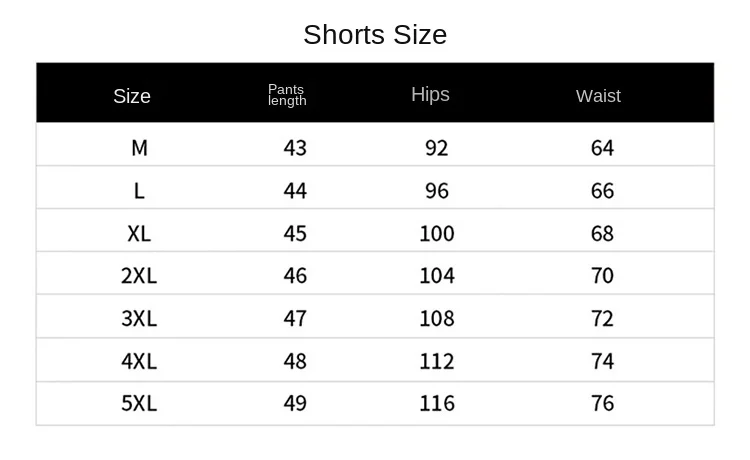This screenshot has width=750, height=460.
Task: Select pants length value 47
Action: (295, 318)
